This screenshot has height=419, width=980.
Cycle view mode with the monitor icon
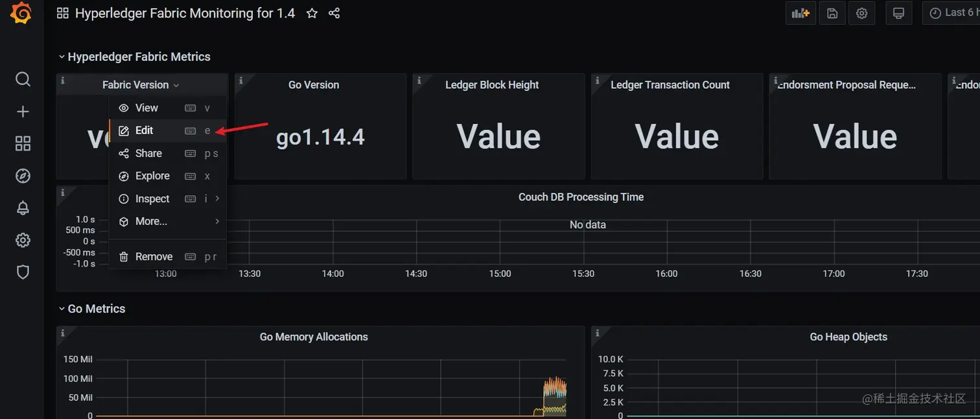coord(898,13)
